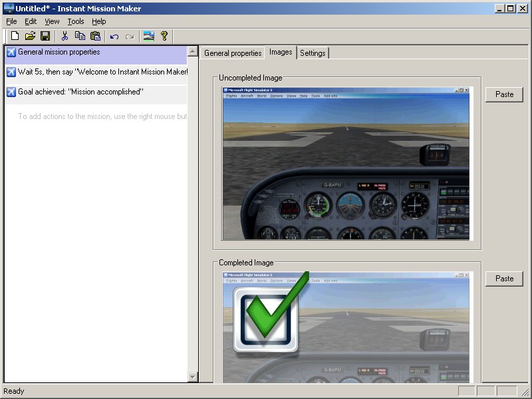Click the landscape picture toolbar icon
Image resolution: width=532 pixels, height=399 pixels.
coord(148,36)
